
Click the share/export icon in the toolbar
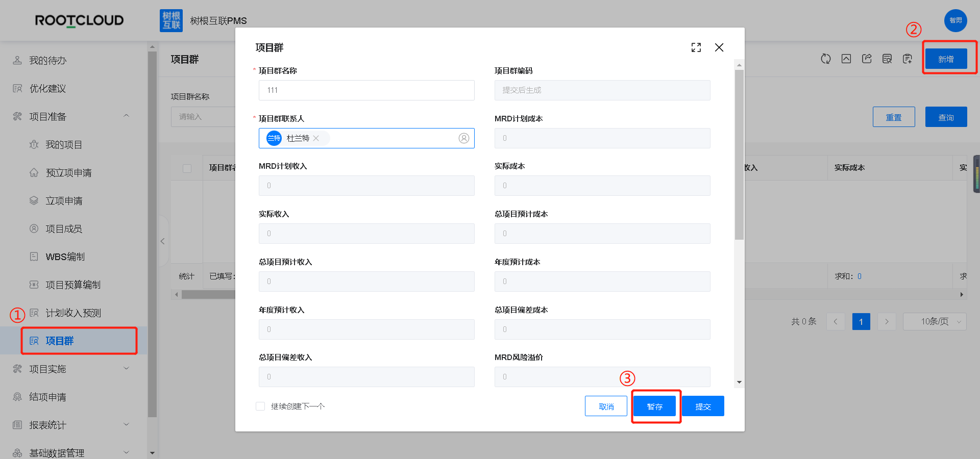(x=867, y=59)
